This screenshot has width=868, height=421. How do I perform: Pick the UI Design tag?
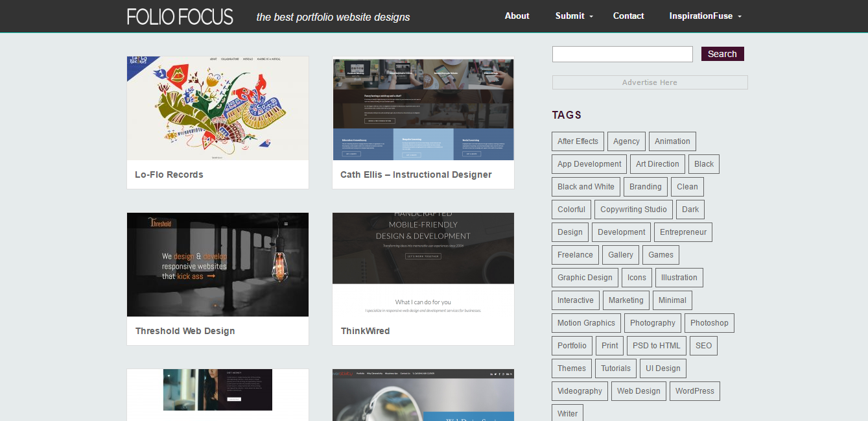point(663,368)
